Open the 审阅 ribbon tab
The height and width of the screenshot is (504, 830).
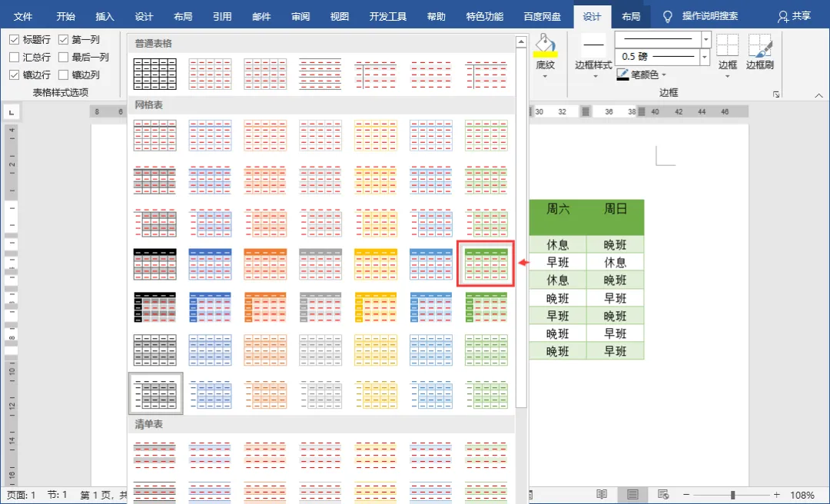[x=300, y=16]
